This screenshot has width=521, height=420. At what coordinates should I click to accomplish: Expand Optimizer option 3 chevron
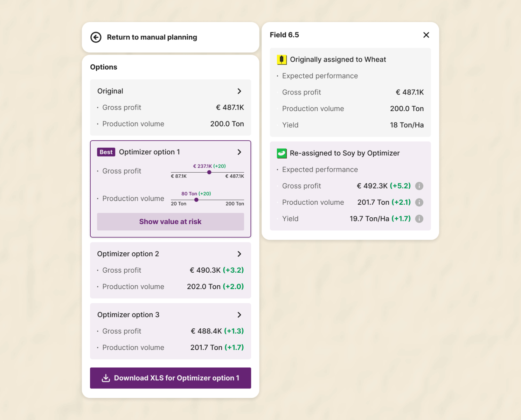pyautogui.click(x=239, y=315)
